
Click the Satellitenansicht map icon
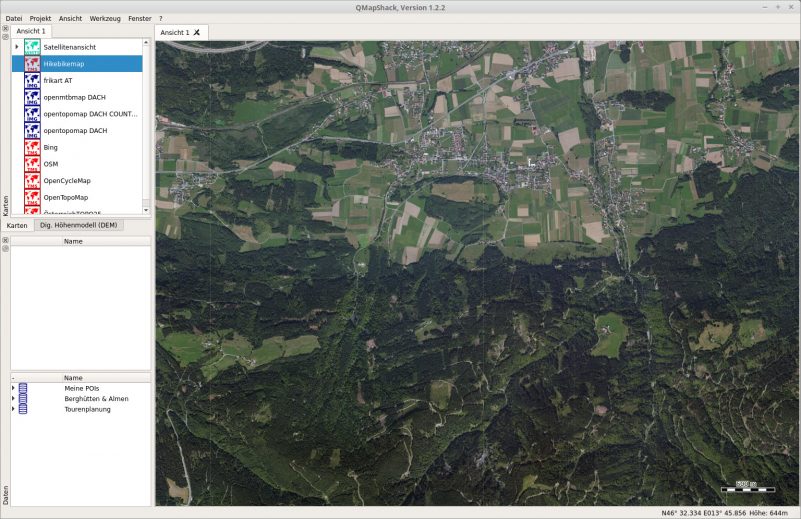[32, 47]
